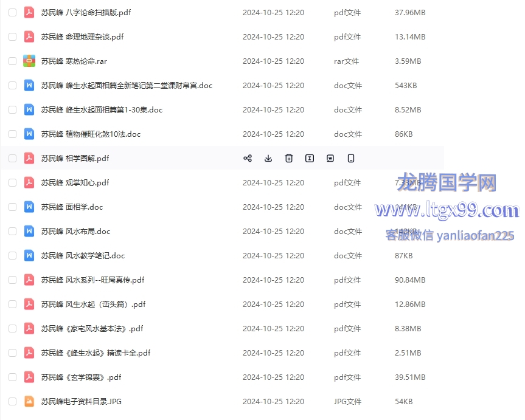This screenshot has width=525, height=420.
Task: Click the PDF icon of 观掌知心.pdf
Action: click(29, 183)
